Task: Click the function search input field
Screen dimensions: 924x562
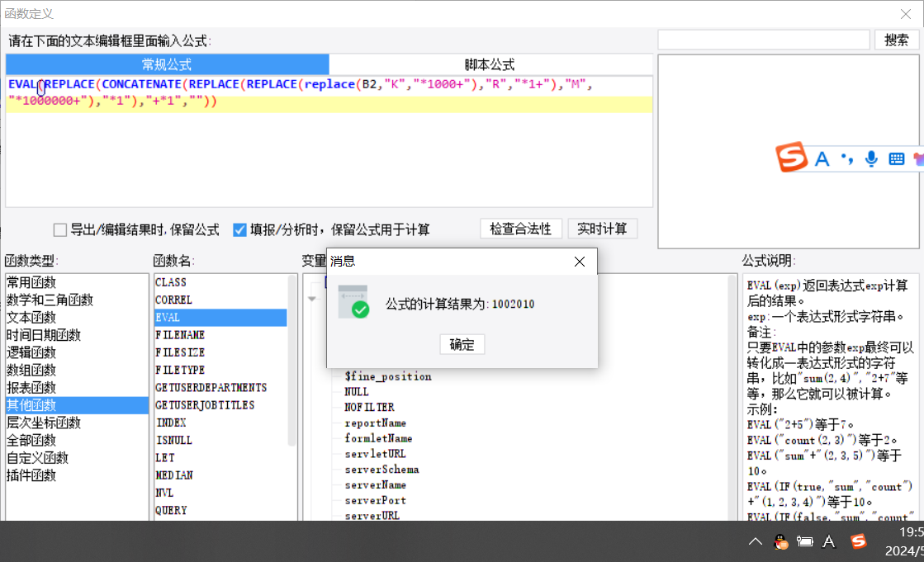Action: [x=764, y=40]
